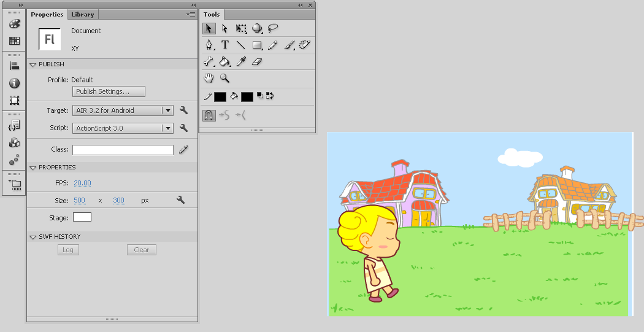Edit the stage height value 300

(x=119, y=201)
